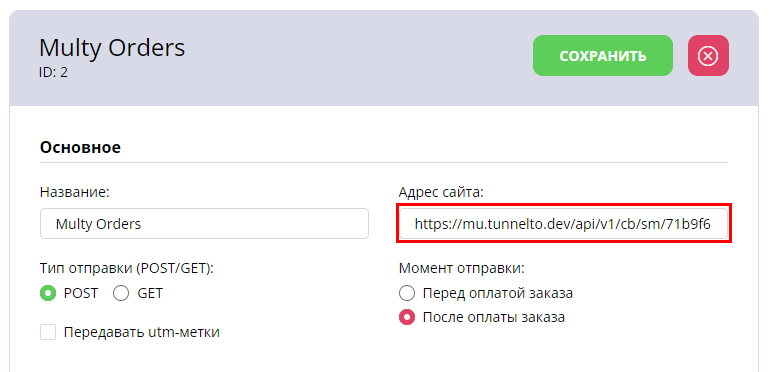Click the Момент отправки: label

462,268
